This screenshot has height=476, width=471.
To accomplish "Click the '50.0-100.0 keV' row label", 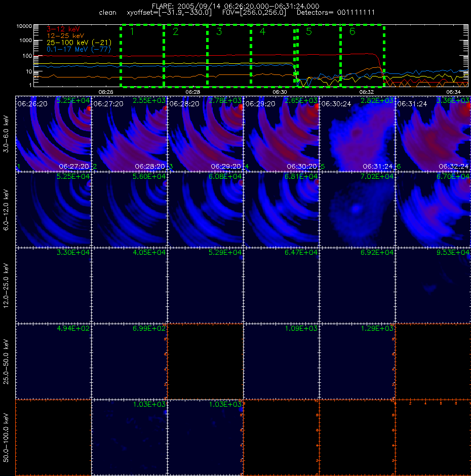I will (x=6, y=438).
